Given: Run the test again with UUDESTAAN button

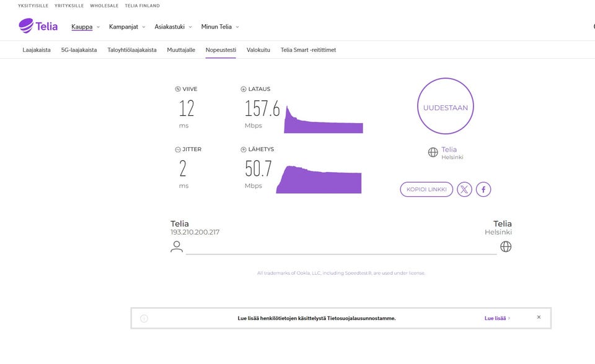Looking at the screenshot, I should click(x=446, y=106).
